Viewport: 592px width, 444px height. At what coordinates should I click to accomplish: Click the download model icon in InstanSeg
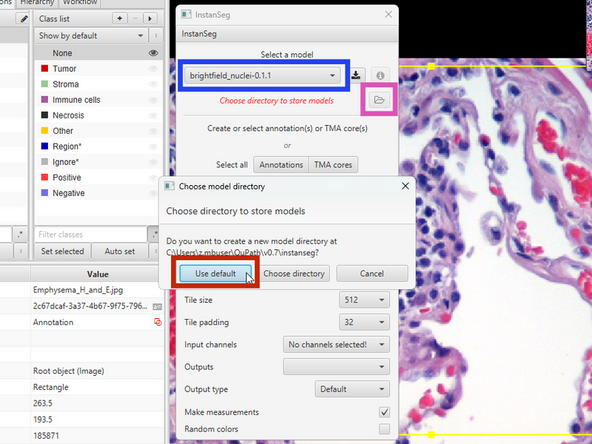pyautogui.click(x=356, y=75)
